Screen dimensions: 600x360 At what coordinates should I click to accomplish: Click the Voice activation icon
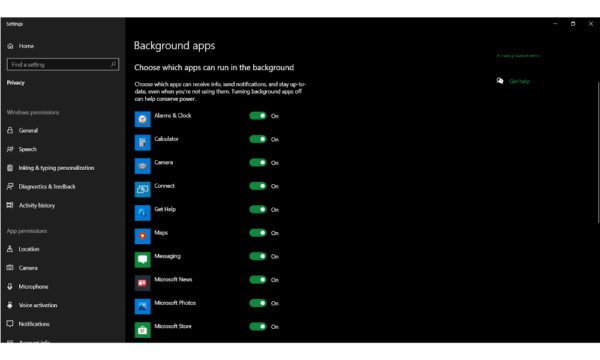(10, 305)
